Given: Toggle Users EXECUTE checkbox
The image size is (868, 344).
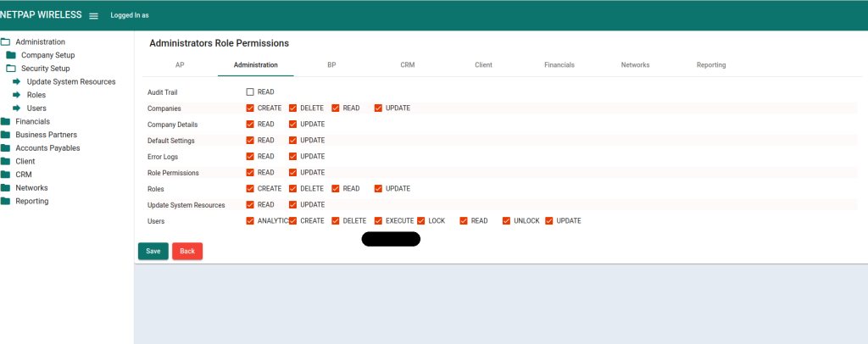Looking at the screenshot, I should tap(379, 220).
